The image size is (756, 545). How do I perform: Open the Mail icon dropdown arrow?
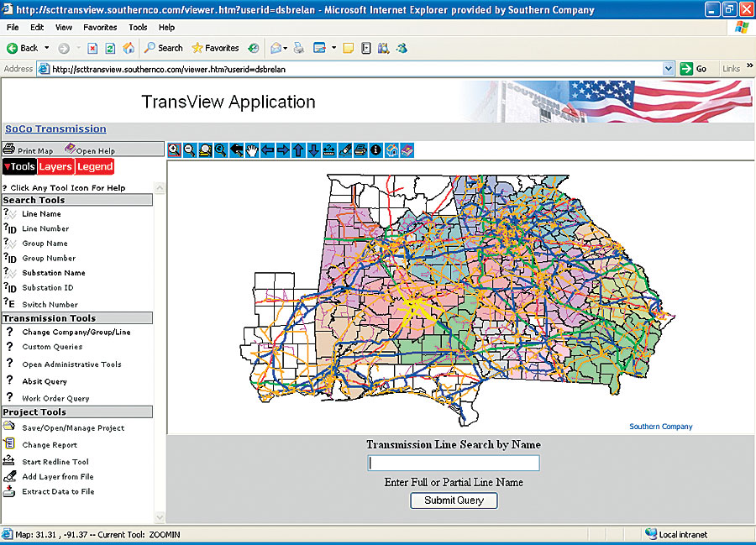pyautogui.click(x=286, y=48)
